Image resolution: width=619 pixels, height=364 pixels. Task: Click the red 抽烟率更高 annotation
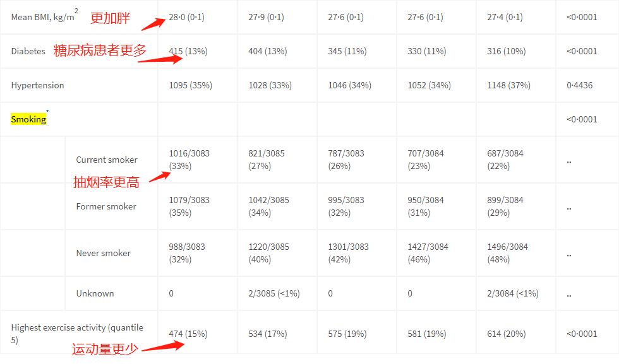[106, 182]
